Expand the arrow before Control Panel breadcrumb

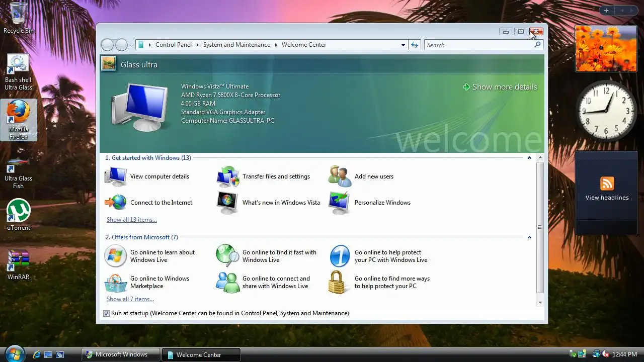coord(150,45)
